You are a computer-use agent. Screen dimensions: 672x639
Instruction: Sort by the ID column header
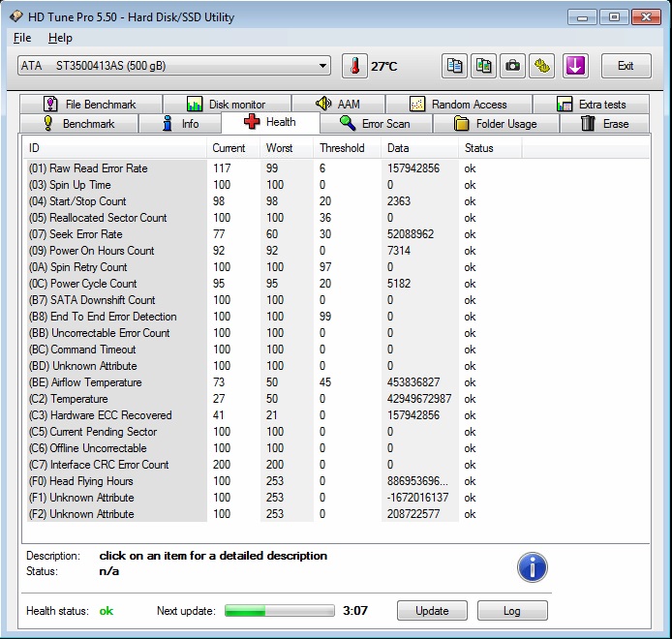[114, 148]
